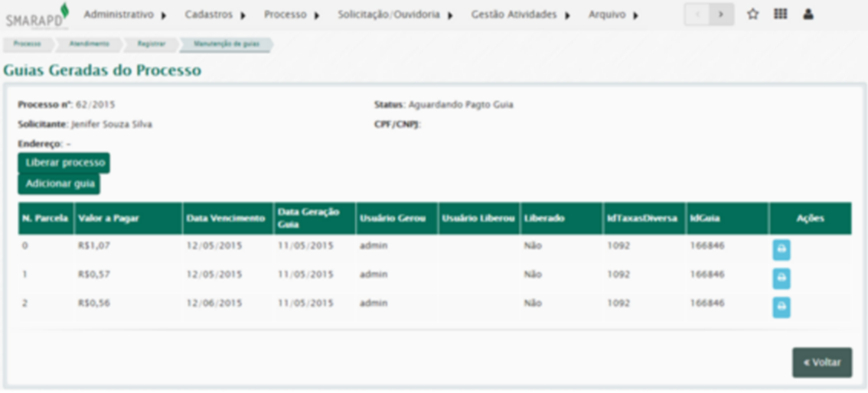868x393 pixels.
Task: Click the SMARAPD logo
Action: tap(37, 15)
